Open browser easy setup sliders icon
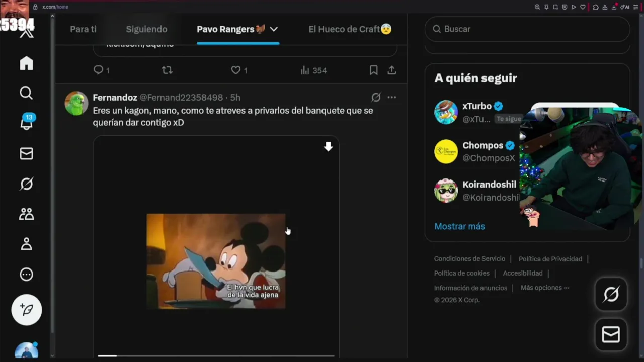644x362 pixels. (x=635, y=7)
